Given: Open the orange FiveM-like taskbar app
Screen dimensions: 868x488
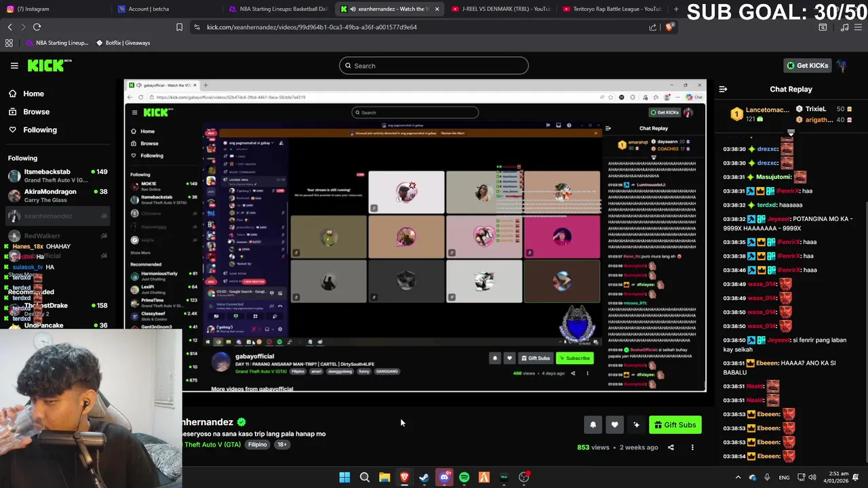Looking at the screenshot, I should pos(484,477).
